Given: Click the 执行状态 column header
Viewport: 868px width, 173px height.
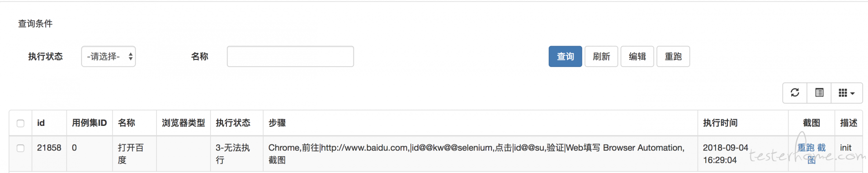Looking at the screenshot, I should point(233,123).
